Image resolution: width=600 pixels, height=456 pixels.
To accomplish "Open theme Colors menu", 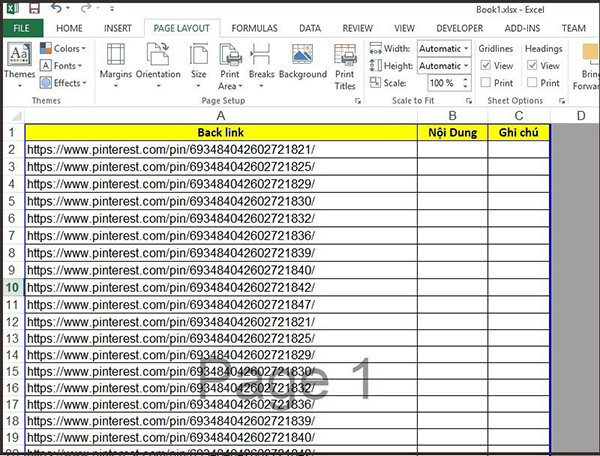I will [63, 49].
